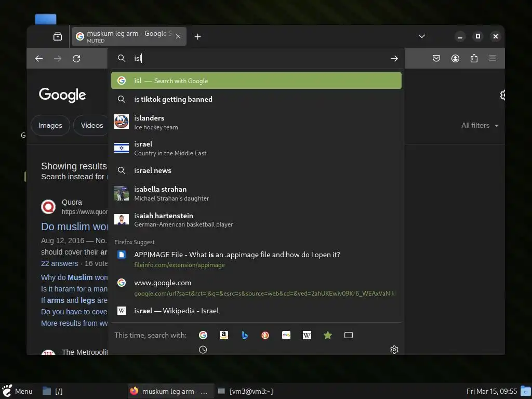Screen dimensions: 532x399
Task: Search this time with DuckDuckGo icon
Action: [265, 335]
